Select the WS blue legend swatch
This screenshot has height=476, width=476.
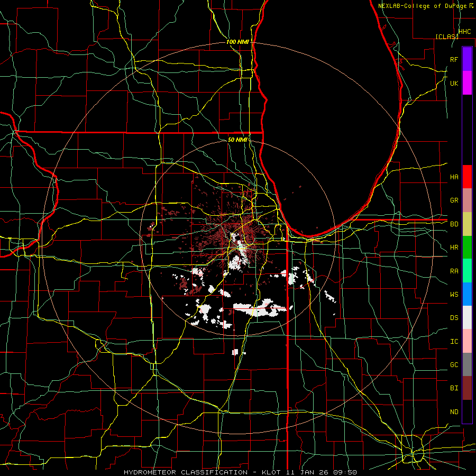point(467,294)
